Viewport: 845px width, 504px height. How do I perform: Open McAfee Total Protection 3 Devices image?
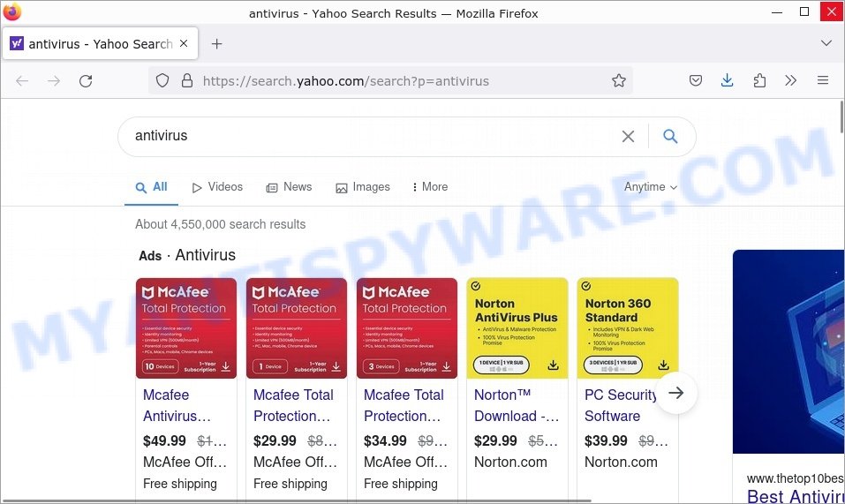pos(407,328)
